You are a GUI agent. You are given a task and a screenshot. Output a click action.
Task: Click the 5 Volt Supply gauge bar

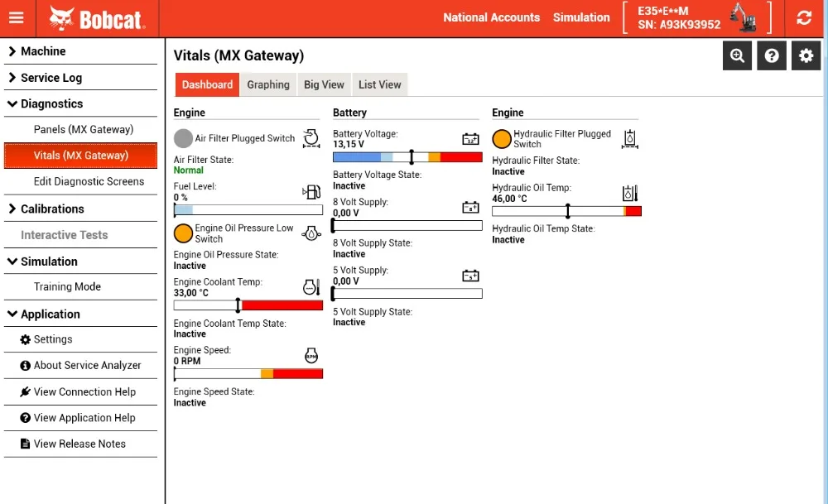click(407, 294)
